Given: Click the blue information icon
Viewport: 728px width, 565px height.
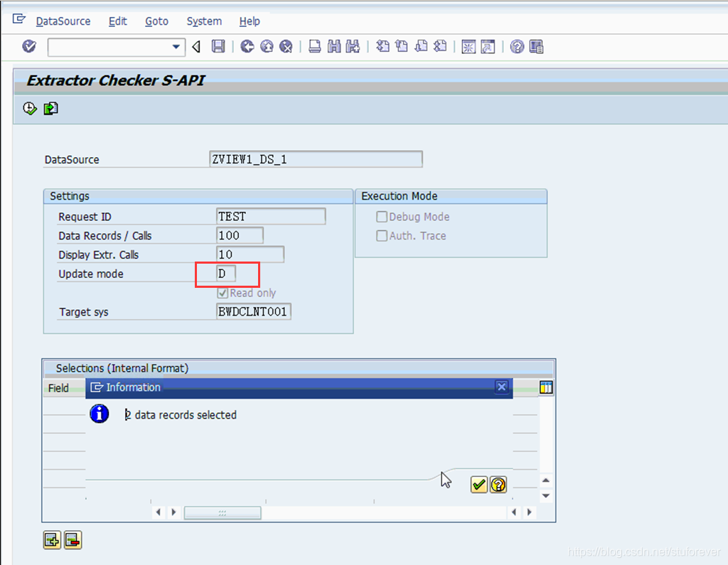Looking at the screenshot, I should pos(100,414).
